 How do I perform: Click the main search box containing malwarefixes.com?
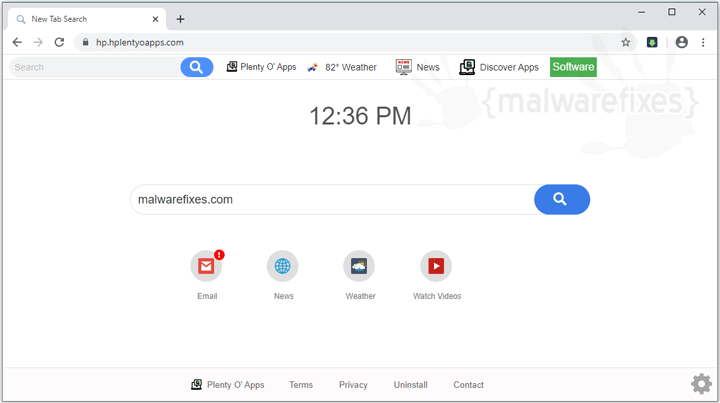click(332, 200)
